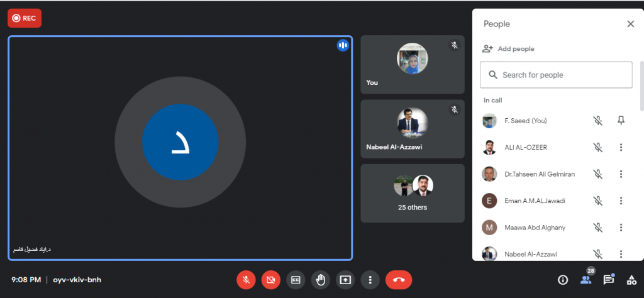Image resolution: width=644 pixels, height=298 pixels.
Task: Click the red leave call button
Action: point(398,280)
